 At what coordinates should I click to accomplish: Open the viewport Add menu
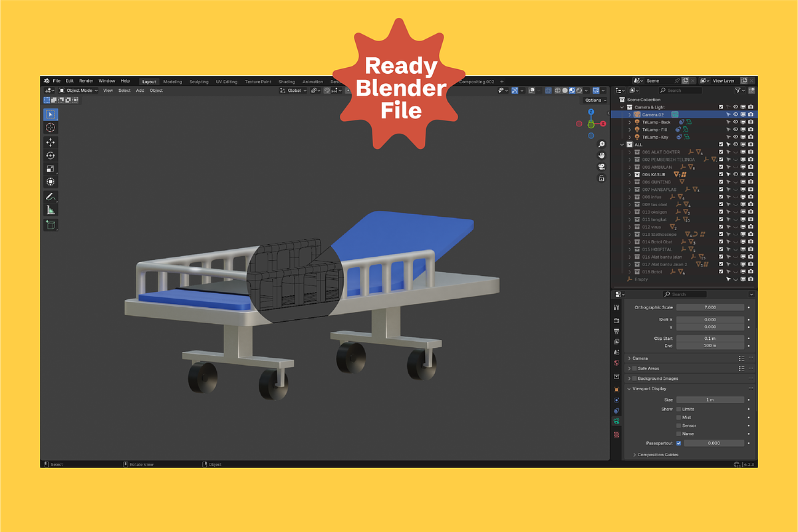(x=140, y=90)
